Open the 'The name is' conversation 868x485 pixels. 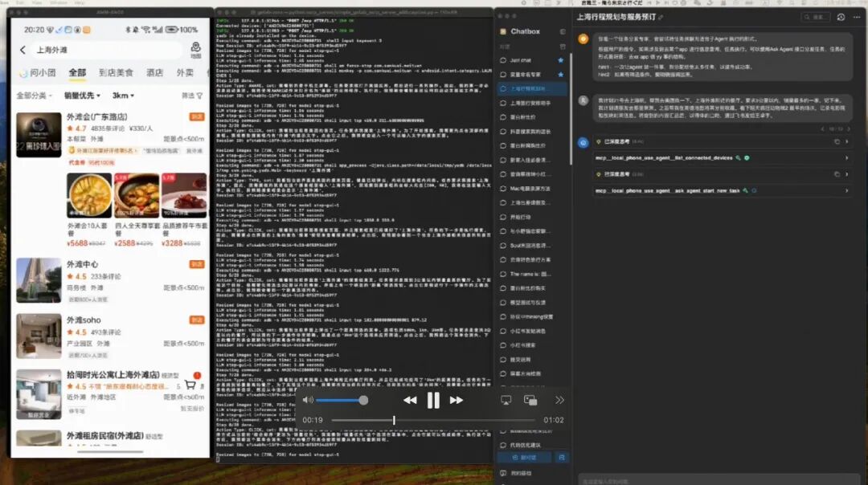(x=531, y=274)
